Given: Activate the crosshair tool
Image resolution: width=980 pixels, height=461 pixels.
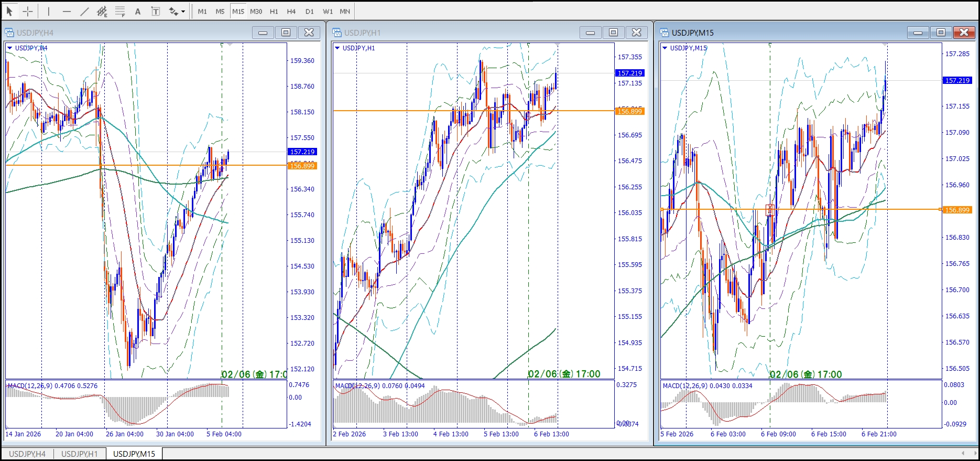Looking at the screenshot, I should pos(28,11).
